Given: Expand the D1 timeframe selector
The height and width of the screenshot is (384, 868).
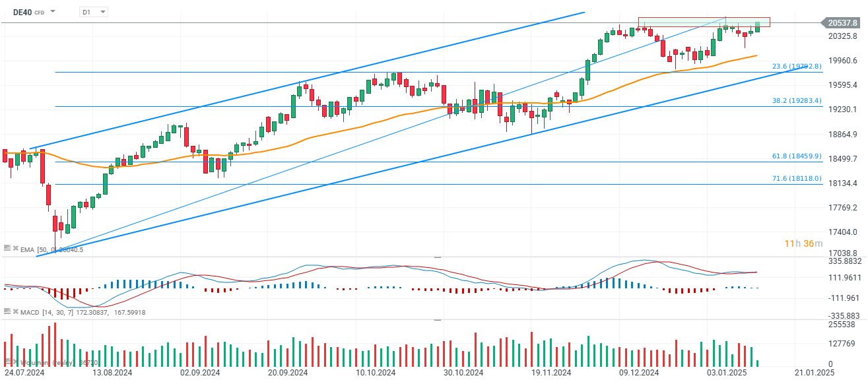Looking at the screenshot, I should (x=93, y=12).
